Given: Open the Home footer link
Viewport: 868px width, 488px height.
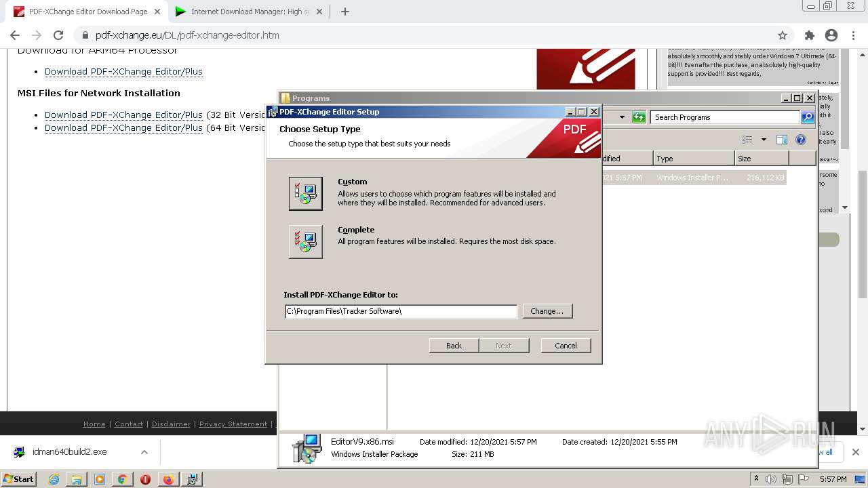Looking at the screenshot, I should (94, 424).
